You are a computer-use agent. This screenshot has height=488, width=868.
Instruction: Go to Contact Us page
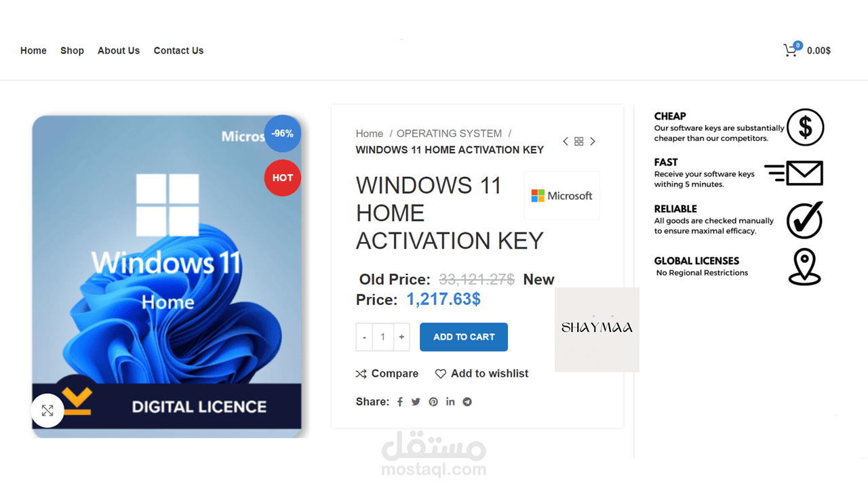pos(178,51)
